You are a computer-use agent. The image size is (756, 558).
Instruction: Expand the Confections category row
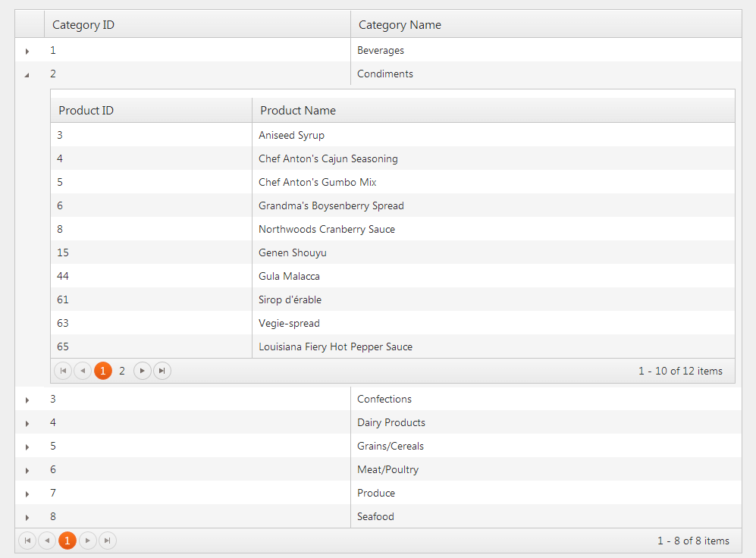coord(27,399)
